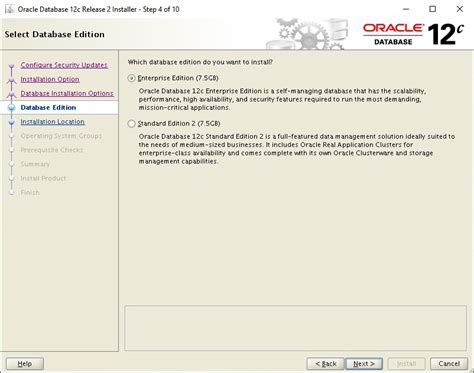Click the Configure Security Updates step marker
This screenshot has height=373, width=474.
[12, 66]
